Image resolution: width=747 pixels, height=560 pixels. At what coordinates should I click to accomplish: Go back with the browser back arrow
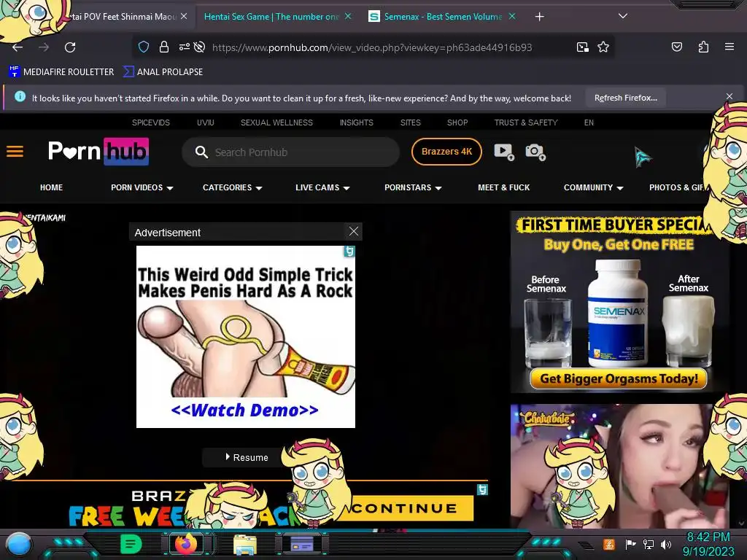click(x=18, y=47)
